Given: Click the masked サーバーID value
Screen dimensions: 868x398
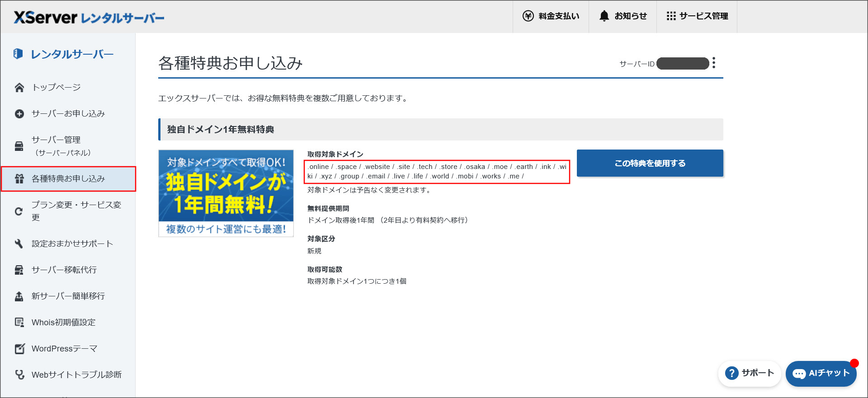Looking at the screenshot, I should (683, 64).
